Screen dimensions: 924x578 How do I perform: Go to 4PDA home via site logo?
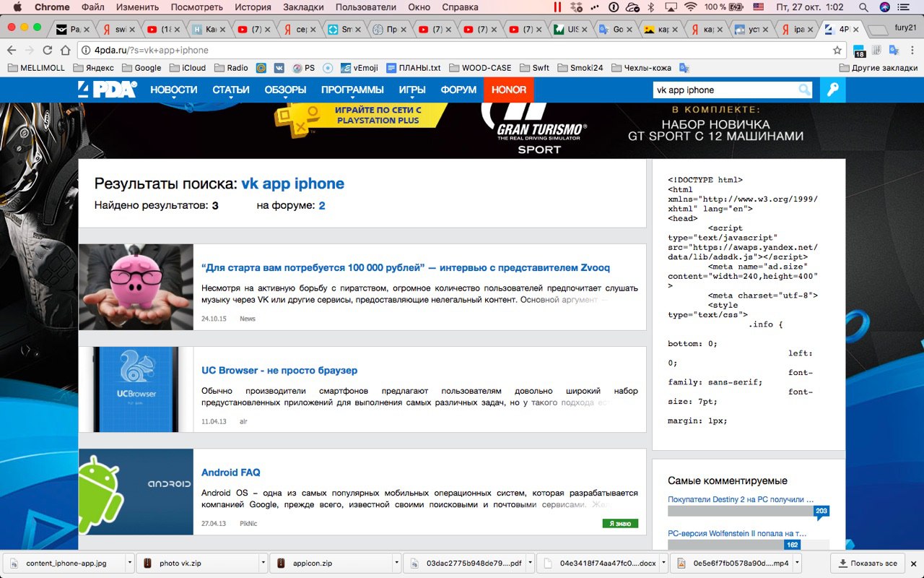coord(106,90)
